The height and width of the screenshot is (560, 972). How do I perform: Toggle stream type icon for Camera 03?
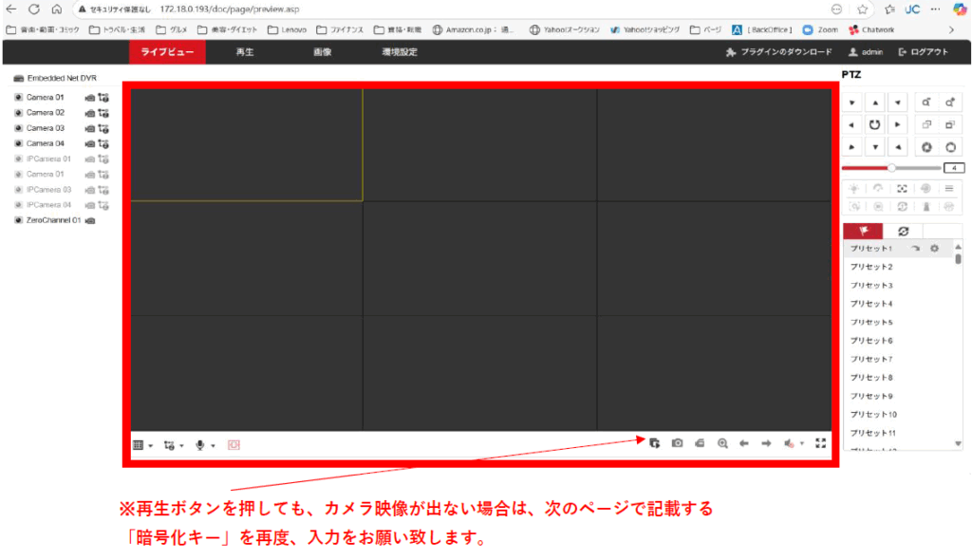click(103, 128)
